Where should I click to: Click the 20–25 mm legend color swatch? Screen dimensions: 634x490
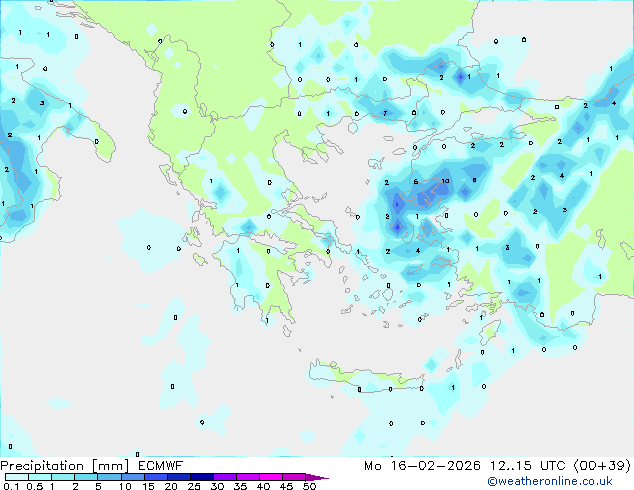[178, 477]
